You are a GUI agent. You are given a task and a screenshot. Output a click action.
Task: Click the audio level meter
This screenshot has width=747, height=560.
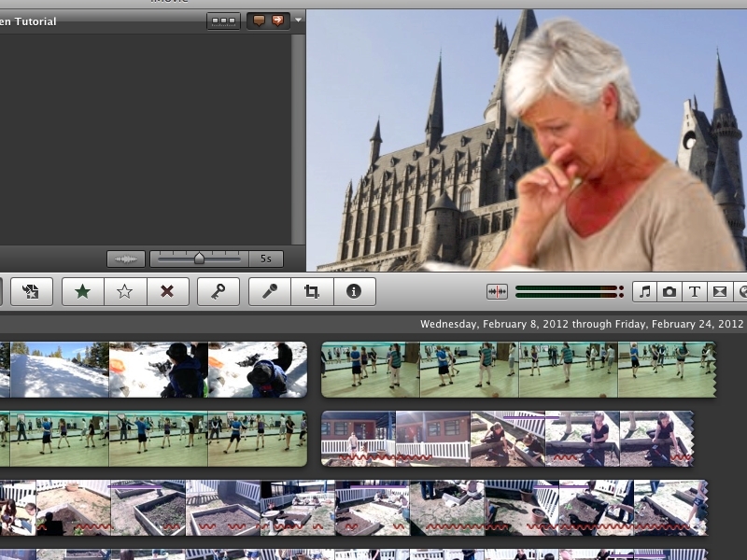click(570, 291)
